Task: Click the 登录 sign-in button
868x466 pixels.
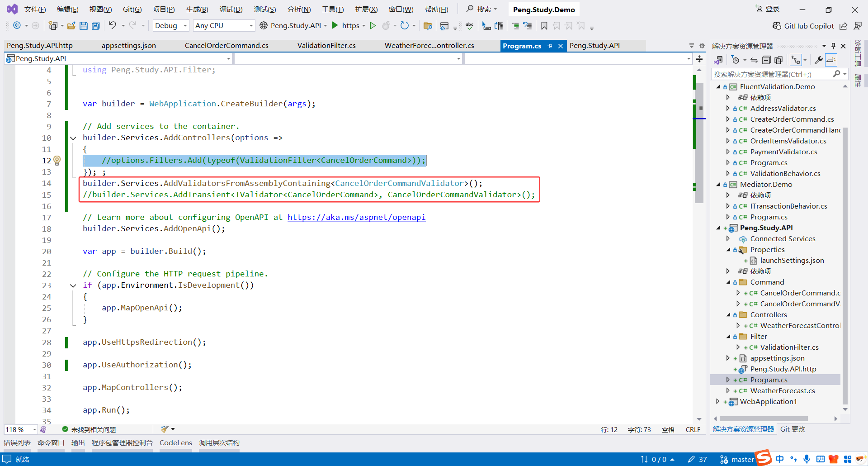Action: (x=768, y=9)
